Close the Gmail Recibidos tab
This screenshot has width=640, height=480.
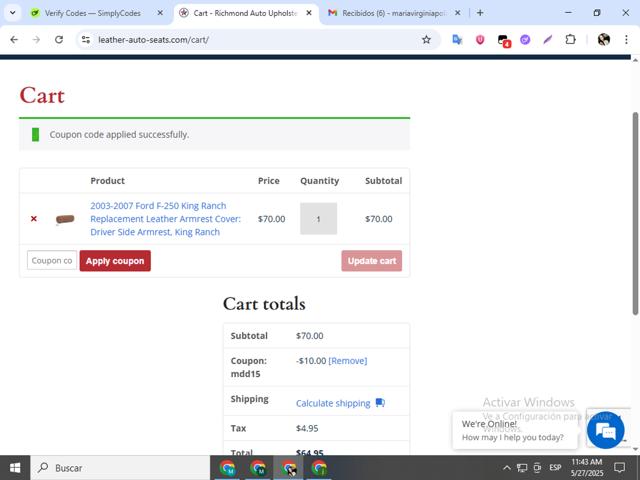tap(458, 13)
